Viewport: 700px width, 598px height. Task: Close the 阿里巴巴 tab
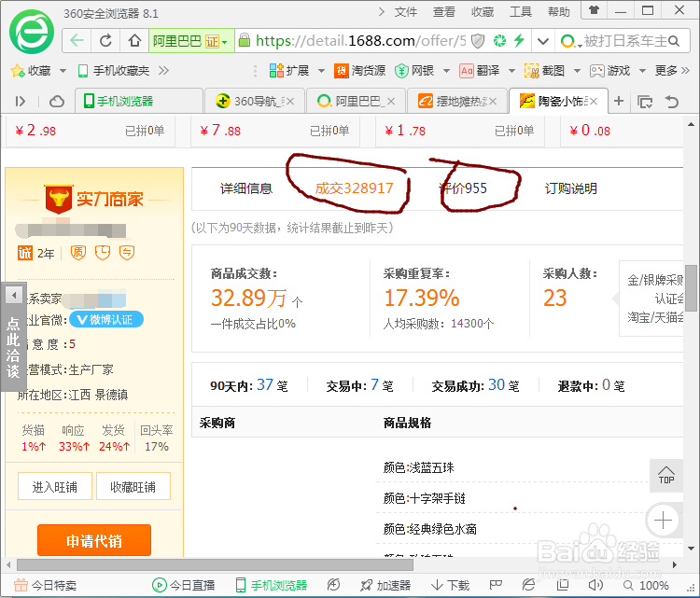391,102
